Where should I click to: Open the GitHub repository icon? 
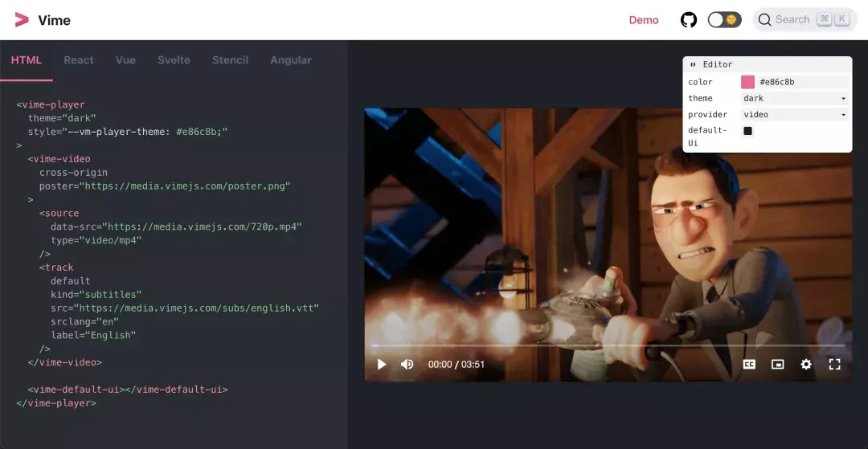(689, 20)
